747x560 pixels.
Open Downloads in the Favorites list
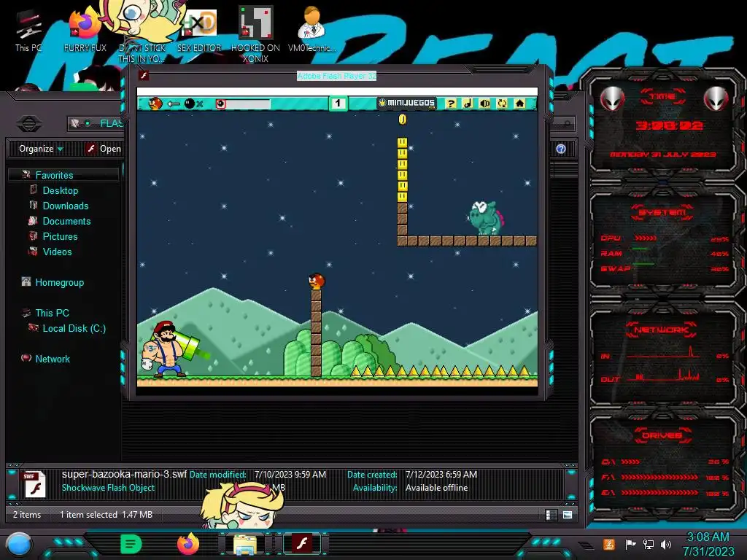coord(65,206)
